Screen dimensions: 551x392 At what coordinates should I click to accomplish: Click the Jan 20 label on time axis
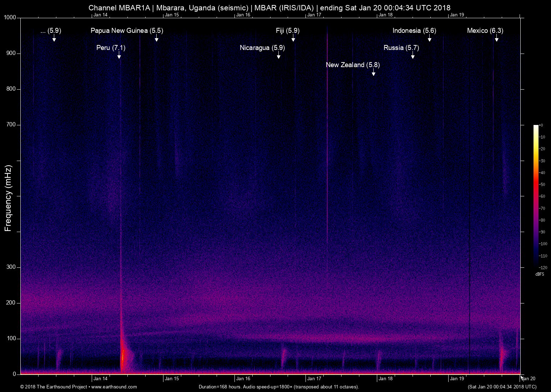pyautogui.click(x=528, y=379)
